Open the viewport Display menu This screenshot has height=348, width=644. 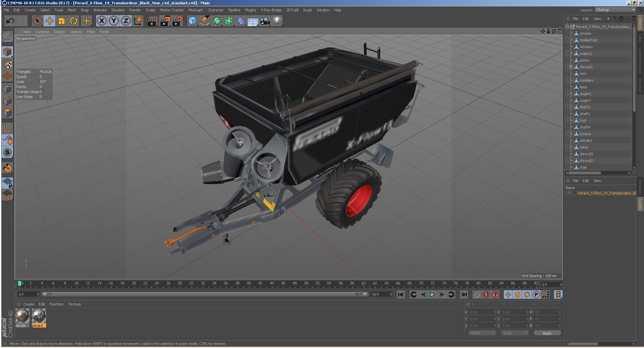[x=60, y=32]
